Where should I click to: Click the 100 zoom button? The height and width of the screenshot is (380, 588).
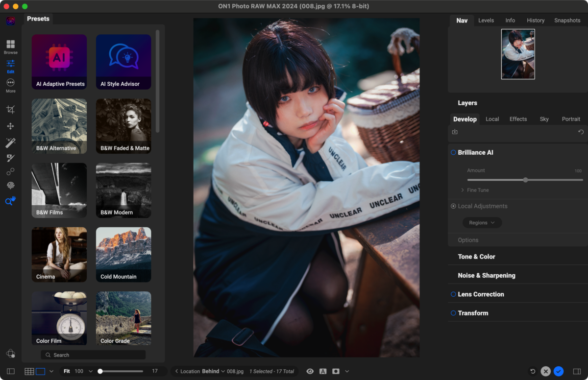79,371
